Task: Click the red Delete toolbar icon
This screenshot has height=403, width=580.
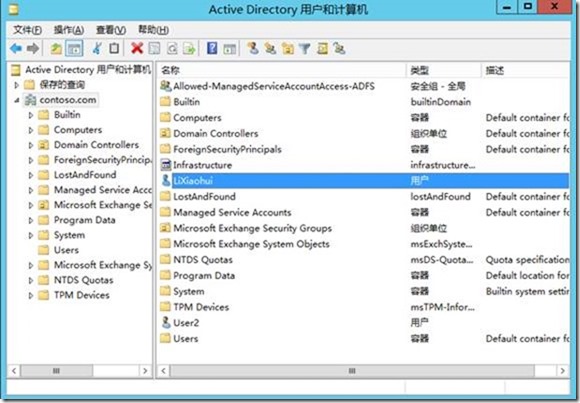Action: (x=137, y=48)
